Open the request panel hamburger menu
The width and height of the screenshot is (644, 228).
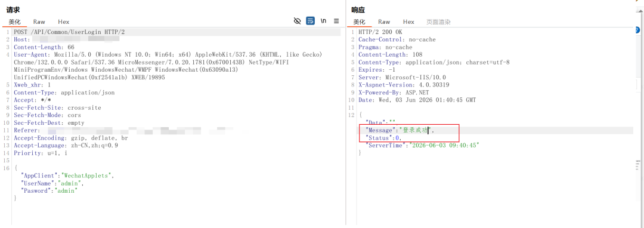coord(336,21)
